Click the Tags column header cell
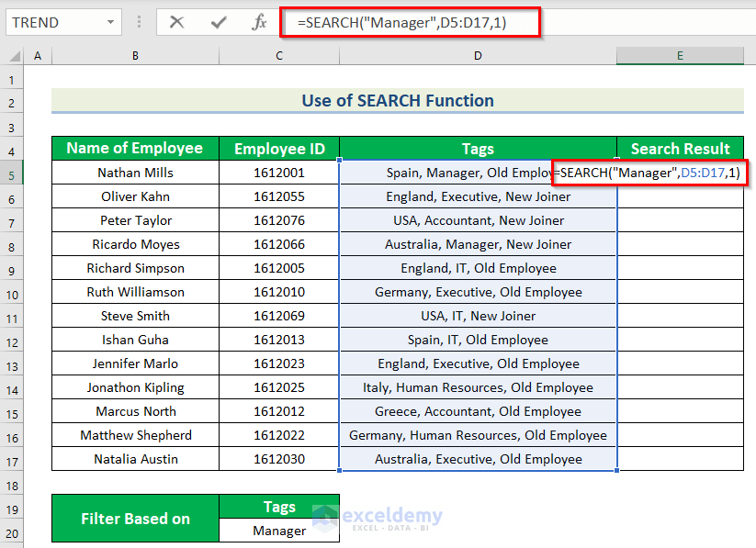Image resolution: width=756 pixels, height=548 pixels. tap(478, 148)
